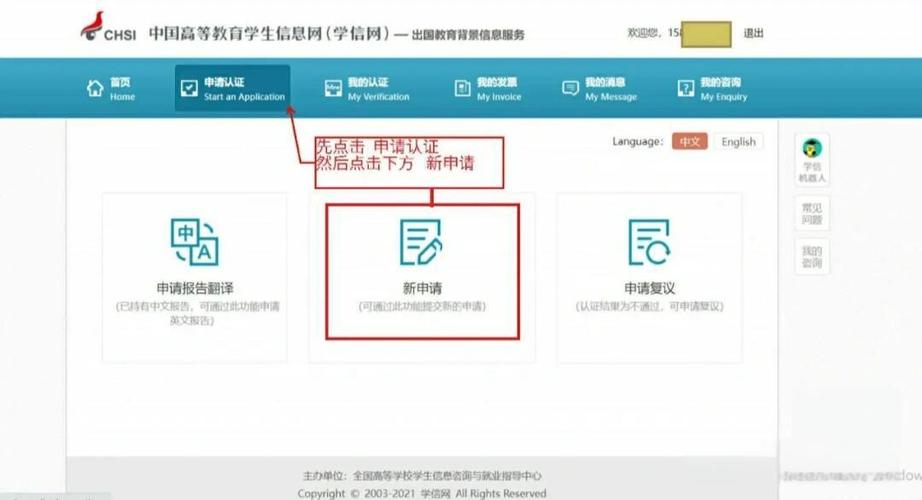The image size is (922, 500).
Task: Select English language option
Action: point(739,142)
